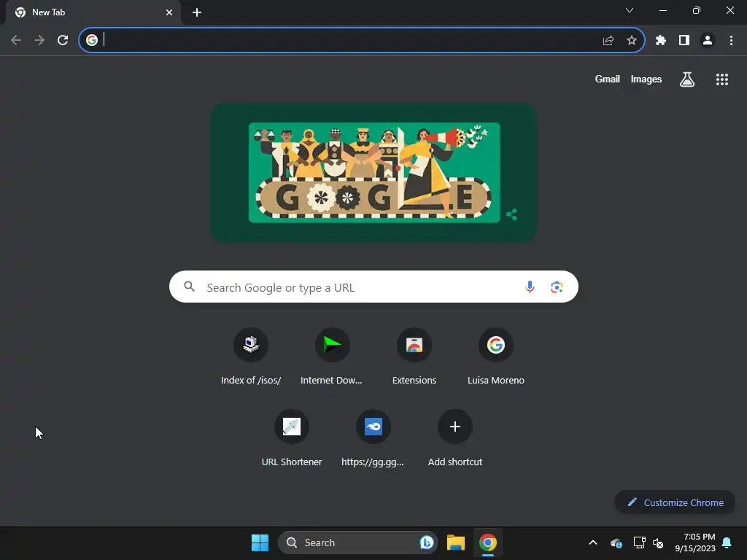Open network status tray icon
Screen dimensions: 747x560
point(639,542)
